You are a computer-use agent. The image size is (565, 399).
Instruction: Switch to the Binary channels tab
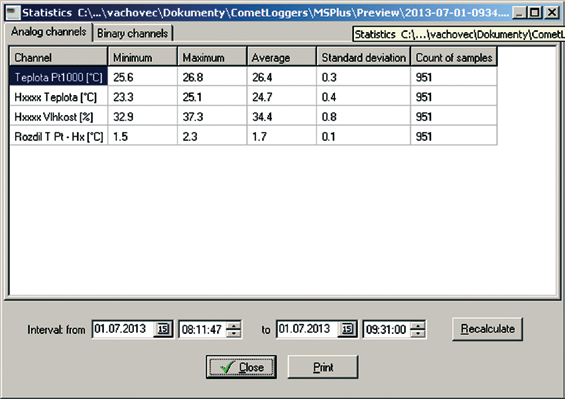133,33
